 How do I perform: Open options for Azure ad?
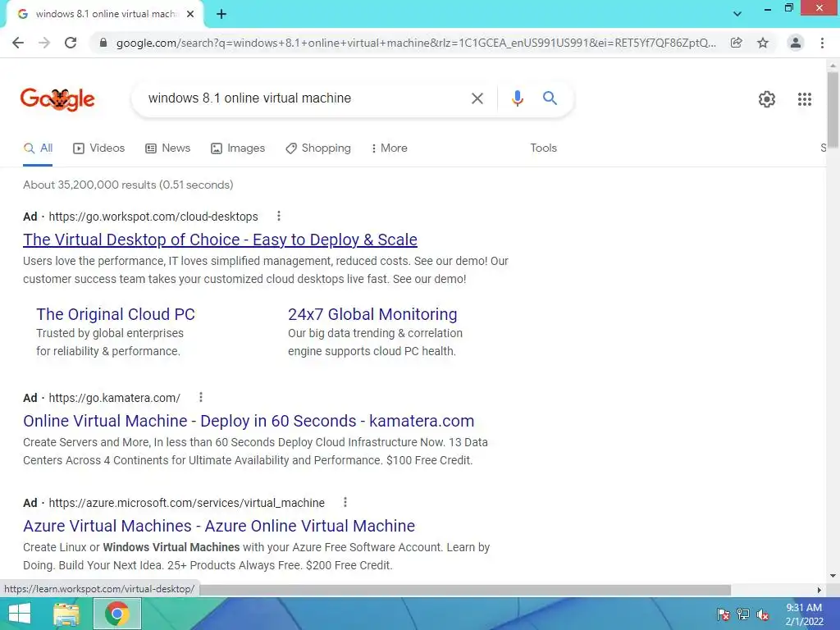345,502
